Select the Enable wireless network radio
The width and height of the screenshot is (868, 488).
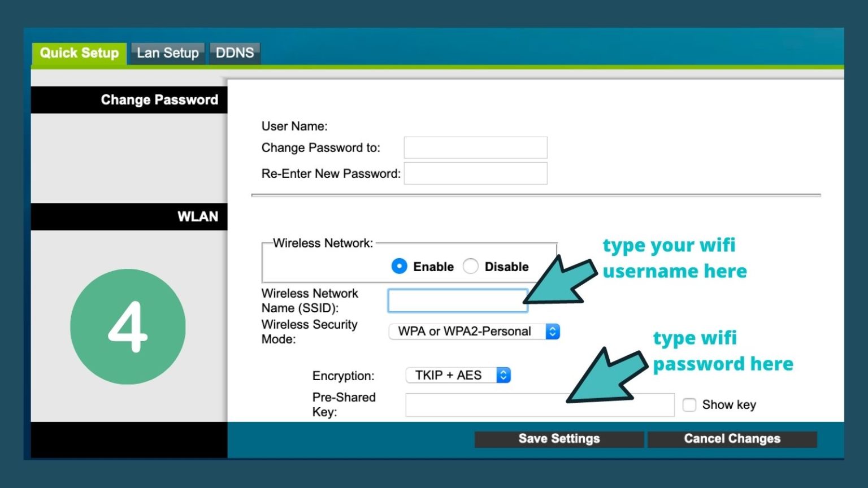pos(399,266)
